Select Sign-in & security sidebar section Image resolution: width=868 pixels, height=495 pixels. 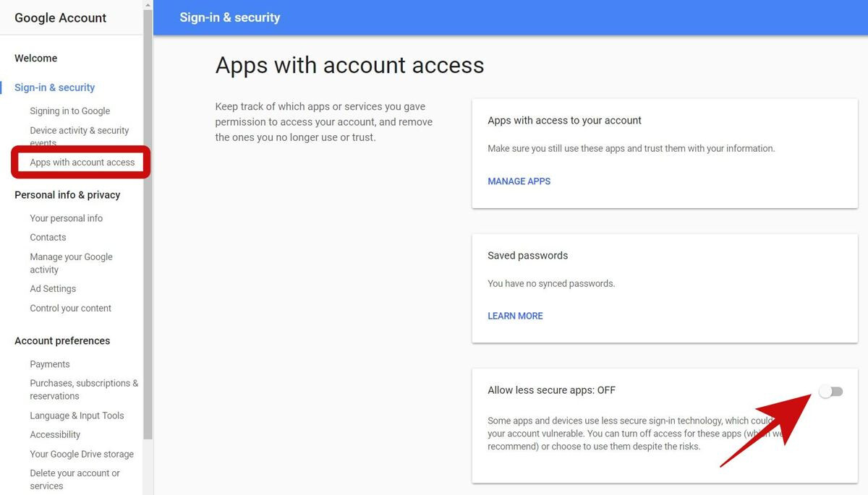pos(54,87)
